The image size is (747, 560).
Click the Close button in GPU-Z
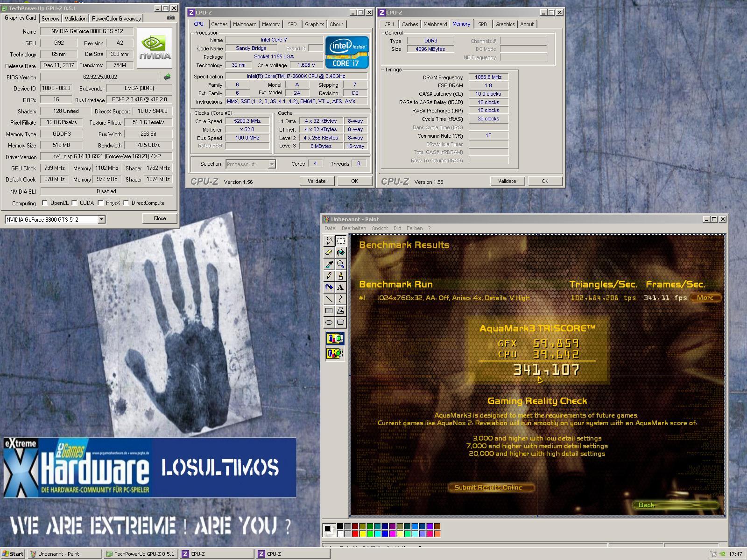[x=160, y=218]
